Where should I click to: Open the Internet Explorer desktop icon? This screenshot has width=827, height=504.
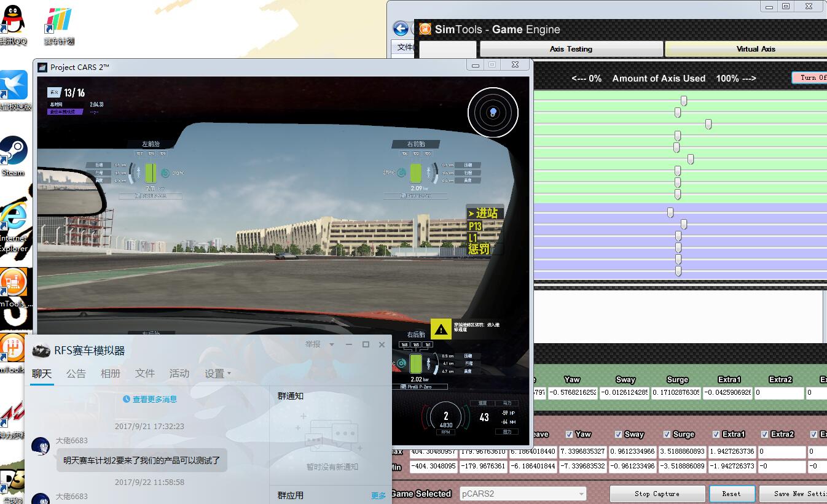pos(14,228)
